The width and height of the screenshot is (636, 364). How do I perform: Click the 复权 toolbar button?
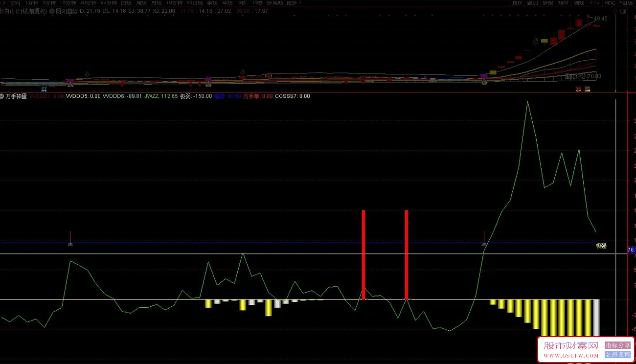(517, 2)
